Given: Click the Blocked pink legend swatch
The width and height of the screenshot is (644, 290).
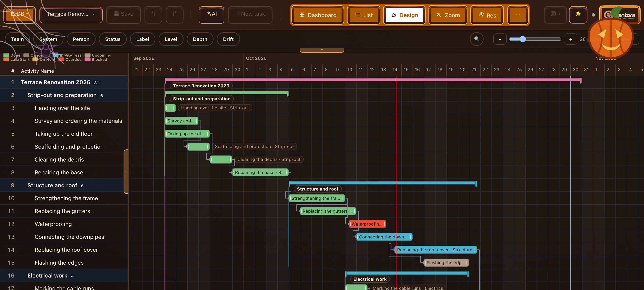Looking at the screenshot, I should tap(88, 60).
